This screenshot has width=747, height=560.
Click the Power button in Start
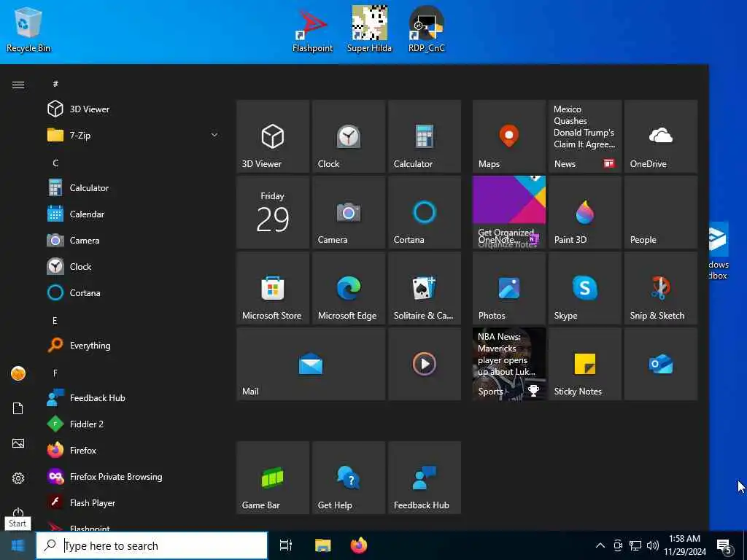(x=18, y=513)
